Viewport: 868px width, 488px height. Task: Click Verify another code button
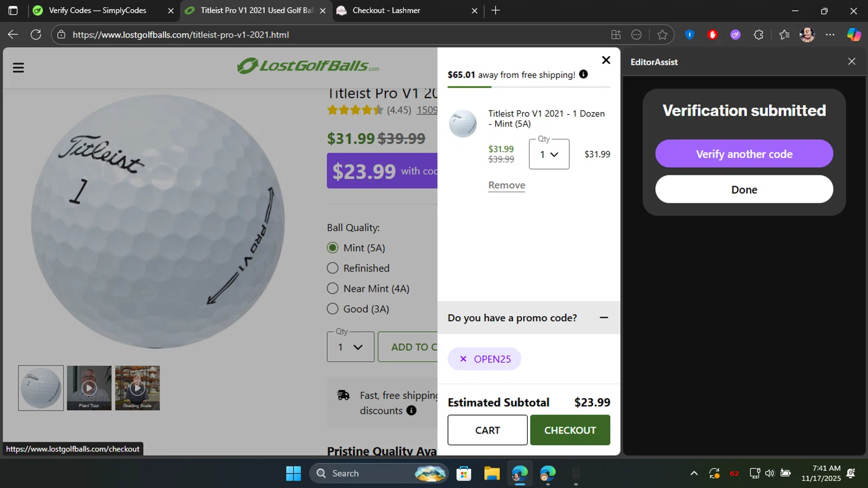click(744, 154)
